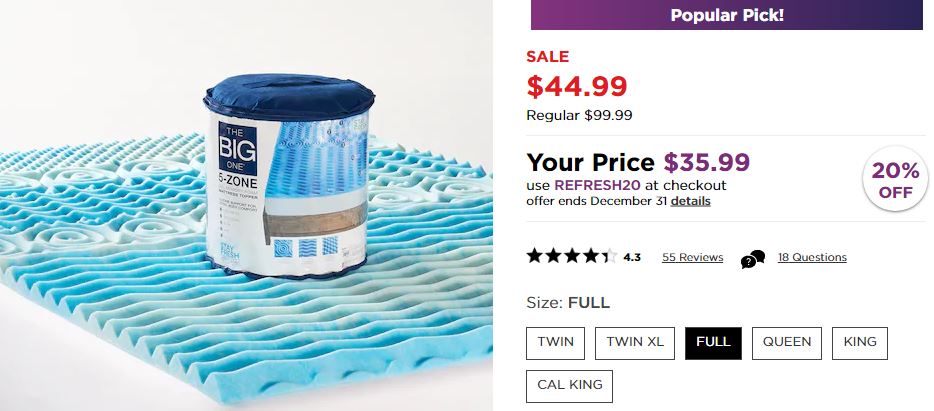View offer details link
934x411 pixels.
click(691, 201)
